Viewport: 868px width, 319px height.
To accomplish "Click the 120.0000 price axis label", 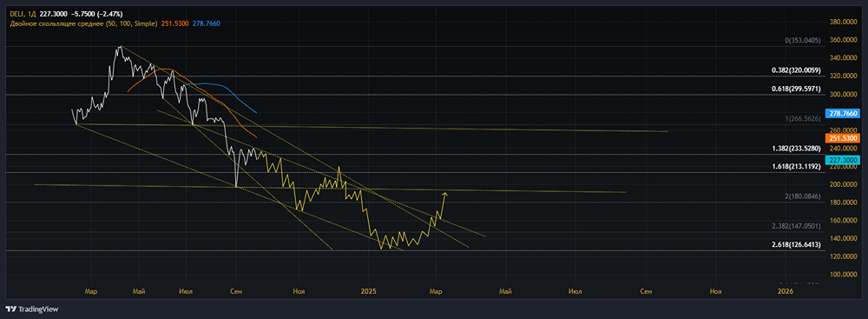I will click(843, 256).
